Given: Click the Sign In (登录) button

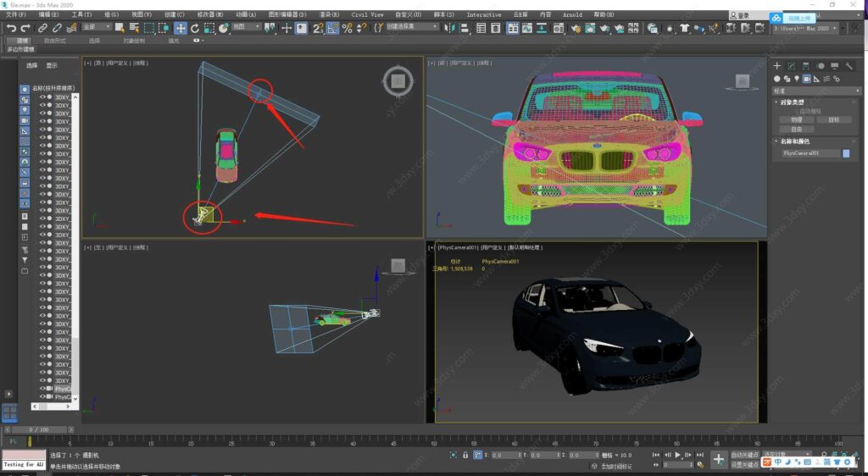Looking at the screenshot, I should click(741, 15).
